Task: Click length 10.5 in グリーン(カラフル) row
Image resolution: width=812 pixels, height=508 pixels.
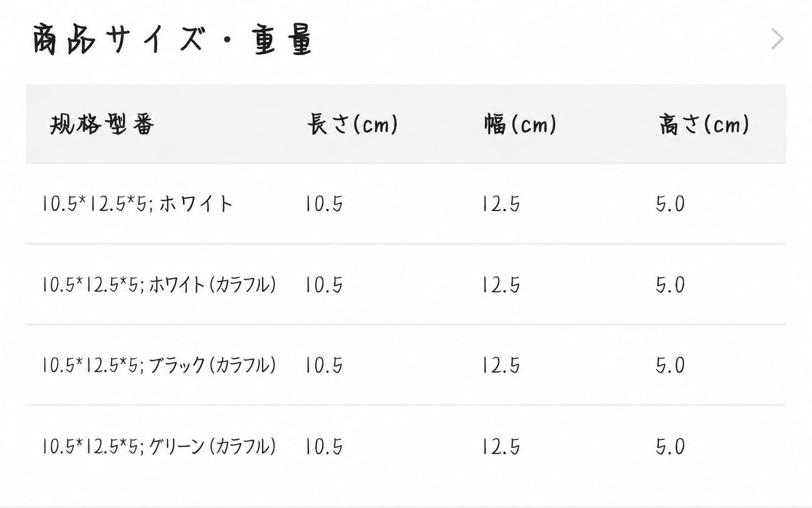Action: (x=324, y=446)
